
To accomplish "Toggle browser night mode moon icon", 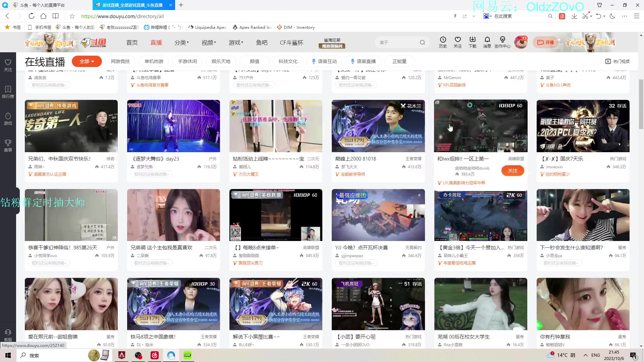I will coord(612,16).
